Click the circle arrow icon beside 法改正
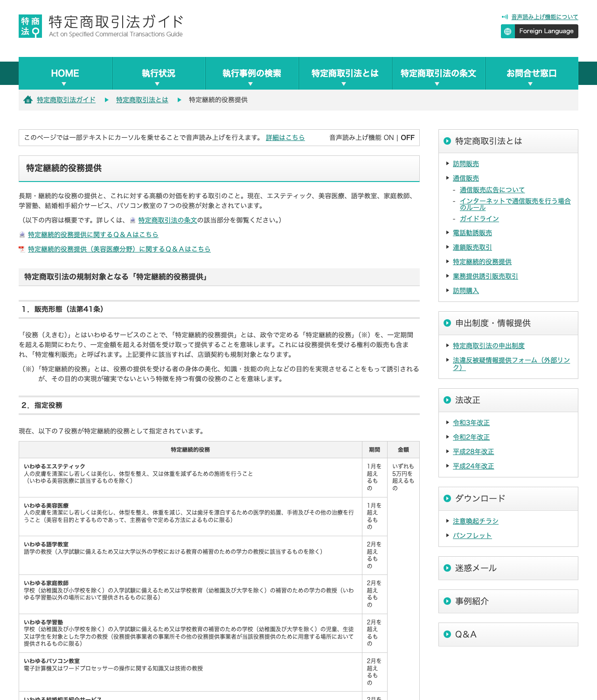Screen dimensions: 597x700 [x=447, y=400]
